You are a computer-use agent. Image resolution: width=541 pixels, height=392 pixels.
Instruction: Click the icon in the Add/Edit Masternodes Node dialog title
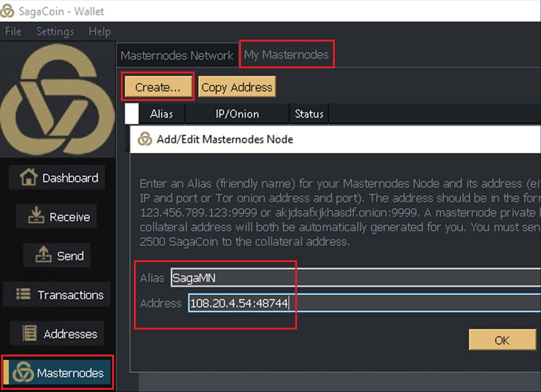coord(145,139)
